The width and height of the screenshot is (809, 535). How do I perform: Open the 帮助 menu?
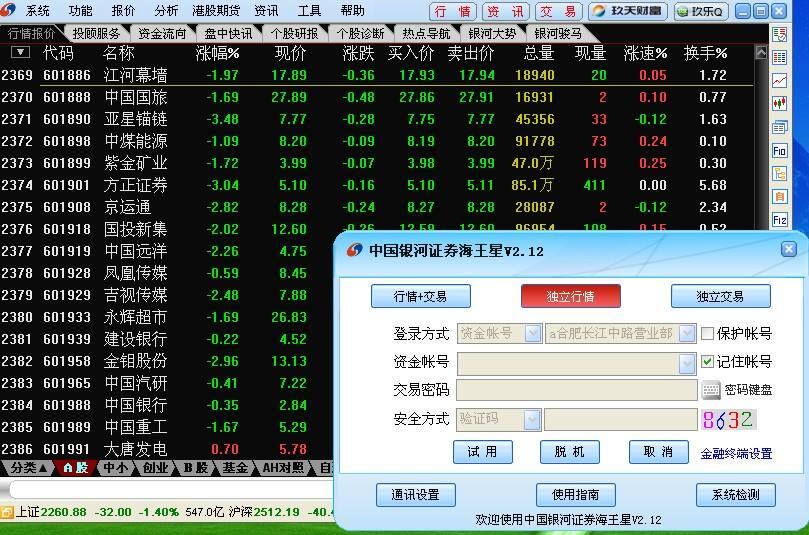(x=352, y=10)
